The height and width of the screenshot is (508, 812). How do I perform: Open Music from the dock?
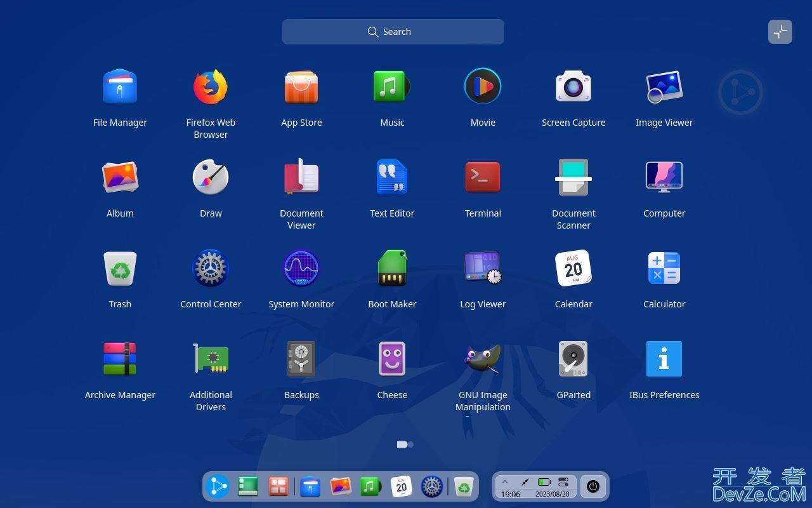click(370, 487)
